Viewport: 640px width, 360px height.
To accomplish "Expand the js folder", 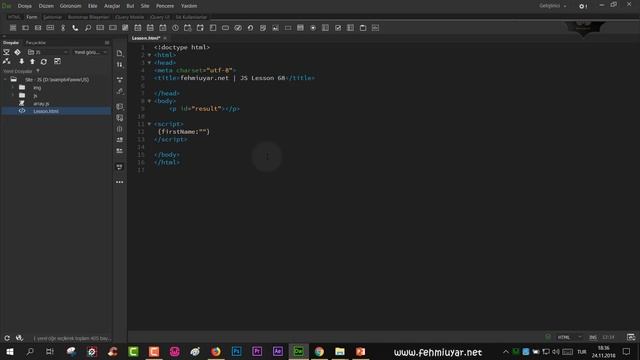I will coord(13,96).
